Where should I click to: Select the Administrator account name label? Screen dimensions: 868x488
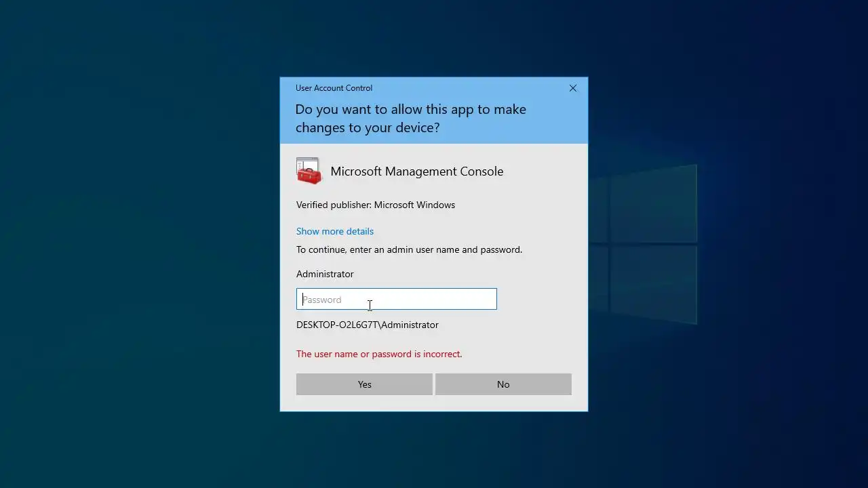(x=325, y=274)
